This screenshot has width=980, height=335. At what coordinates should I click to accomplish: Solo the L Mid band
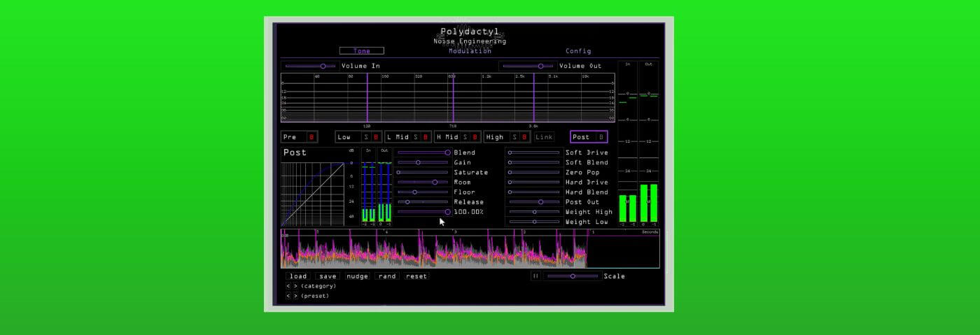point(416,137)
